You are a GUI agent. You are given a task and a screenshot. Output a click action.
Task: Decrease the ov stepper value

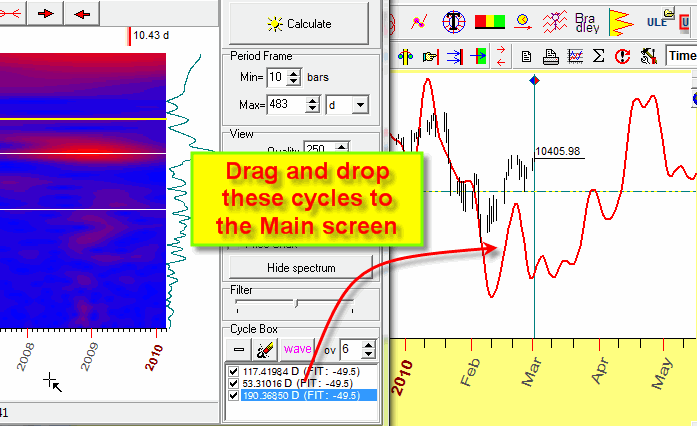[368, 354]
